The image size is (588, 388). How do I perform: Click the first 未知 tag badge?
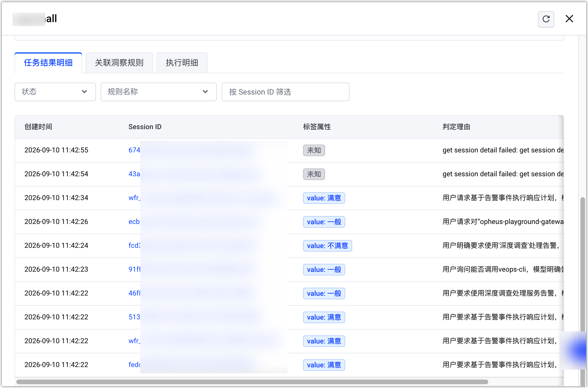pos(314,150)
